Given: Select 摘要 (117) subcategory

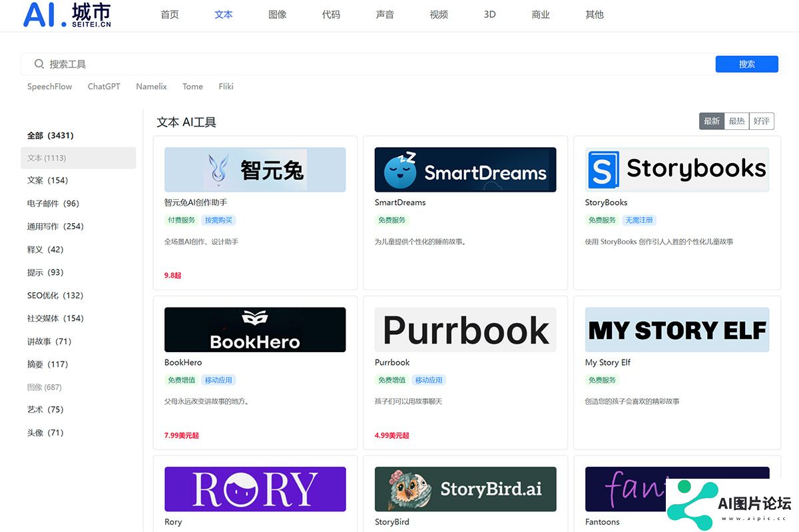Looking at the screenshot, I should (48, 364).
